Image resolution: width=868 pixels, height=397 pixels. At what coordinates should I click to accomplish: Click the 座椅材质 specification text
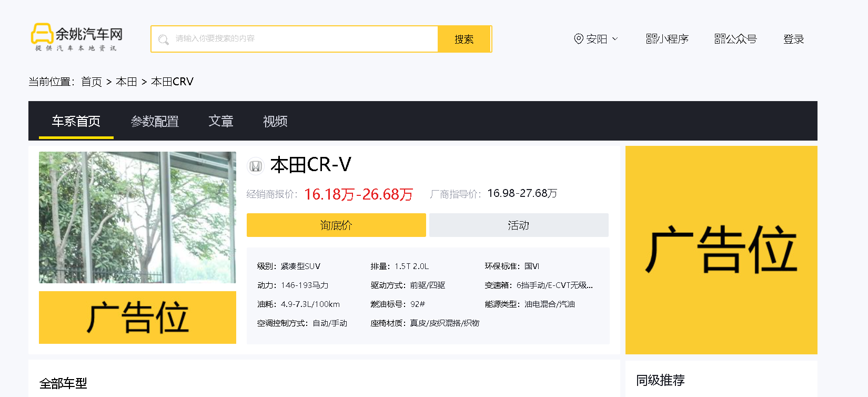coord(425,323)
